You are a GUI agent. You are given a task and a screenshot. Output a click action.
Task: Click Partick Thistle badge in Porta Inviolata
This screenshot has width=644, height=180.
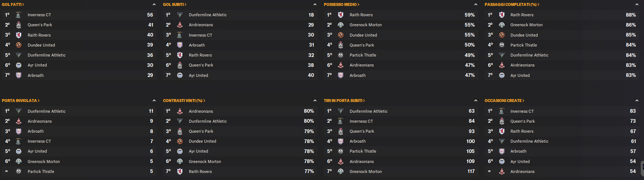(18, 171)
